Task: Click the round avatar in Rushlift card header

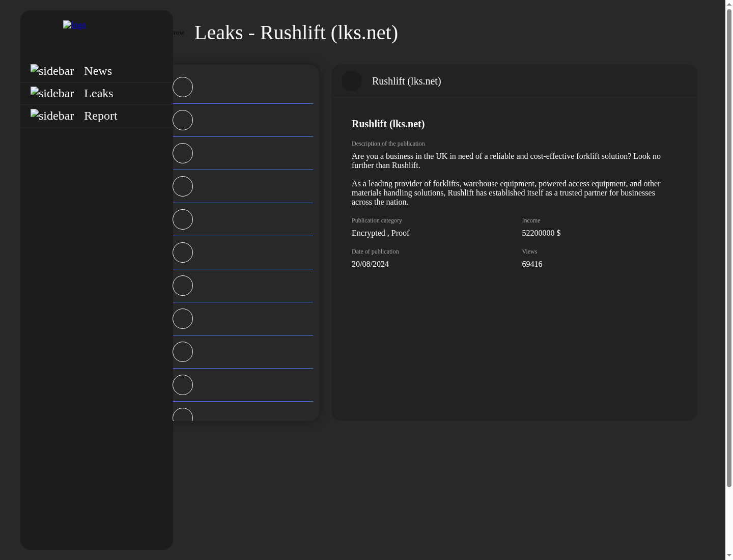Action: tap(352, 81)
